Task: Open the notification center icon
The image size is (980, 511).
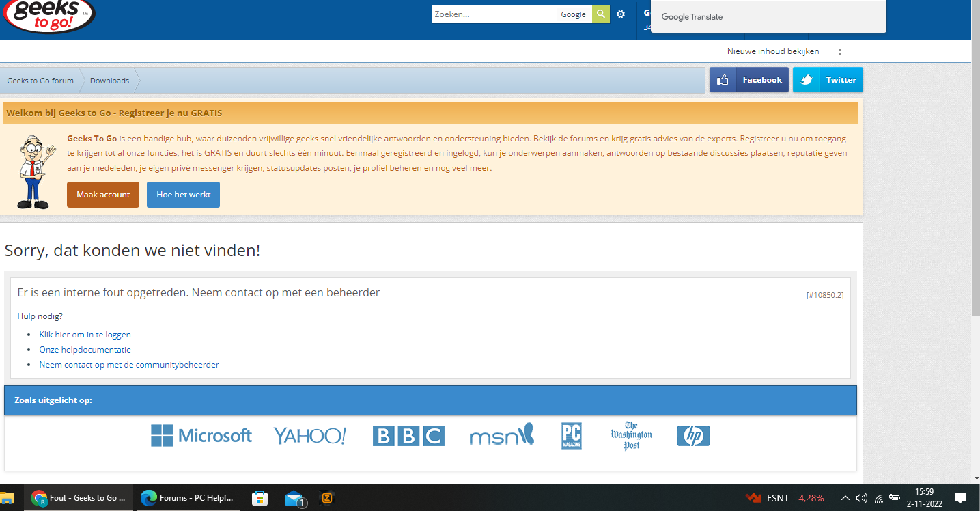Action: 960,498
